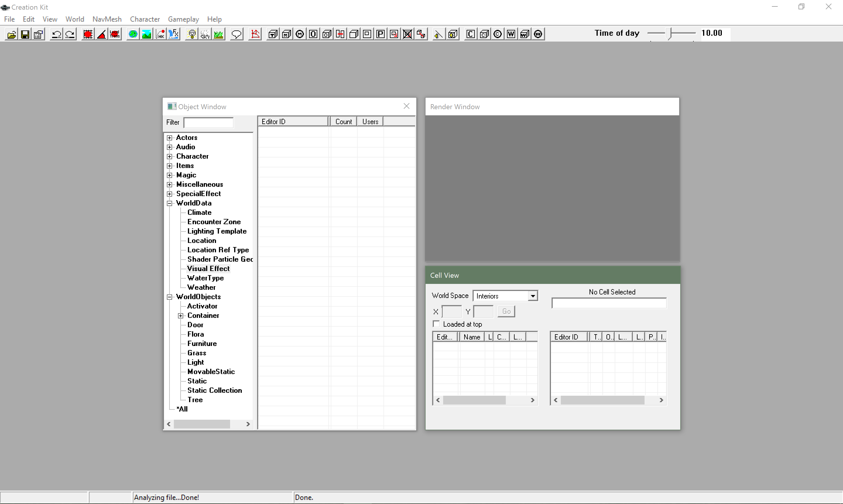
Task: Toggle snap to grid red icon
Action: [x=88, y=34]
